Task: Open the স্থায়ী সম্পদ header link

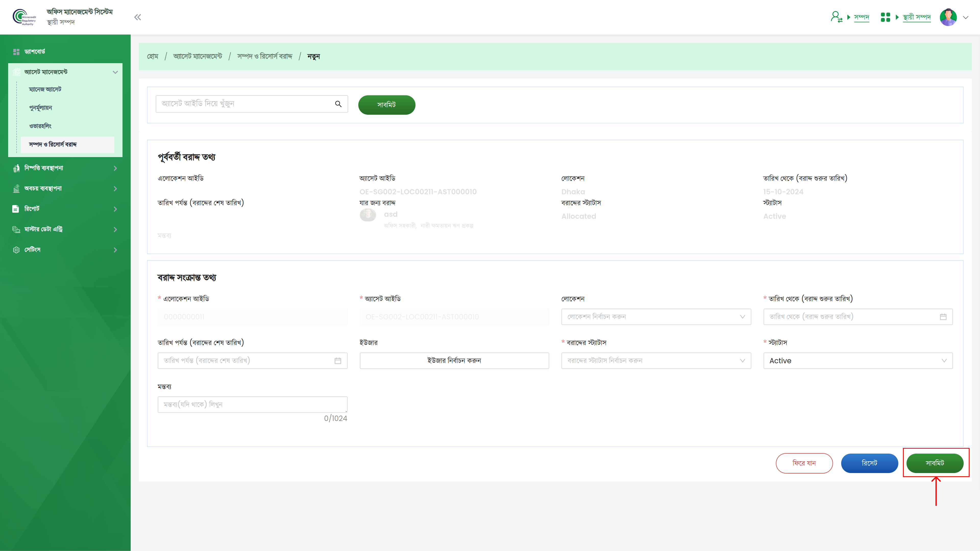Action: click(x=916, y=17)
